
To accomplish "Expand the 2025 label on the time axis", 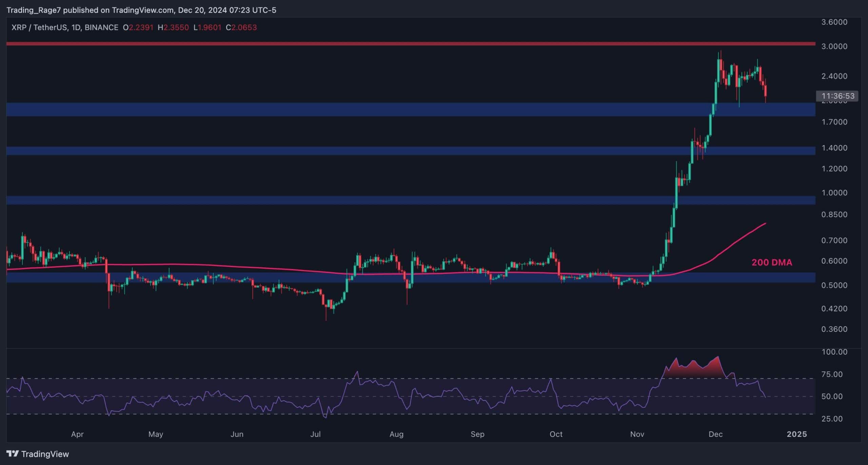I will [x=796, y=434].
